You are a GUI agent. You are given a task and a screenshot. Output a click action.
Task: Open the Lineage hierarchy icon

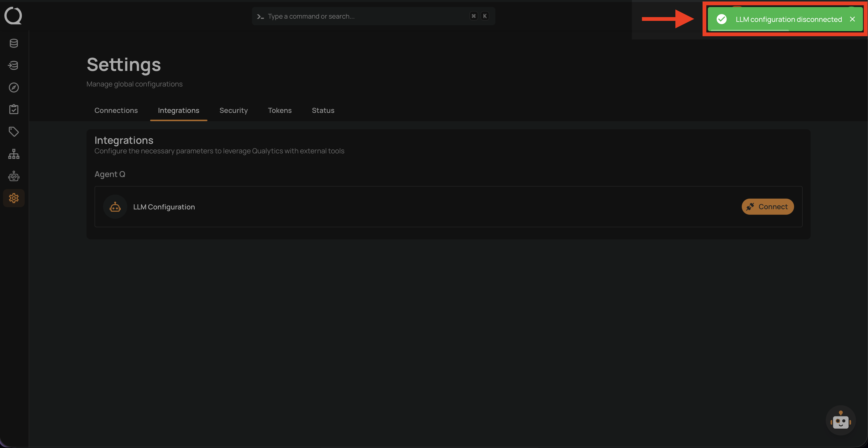14,154
